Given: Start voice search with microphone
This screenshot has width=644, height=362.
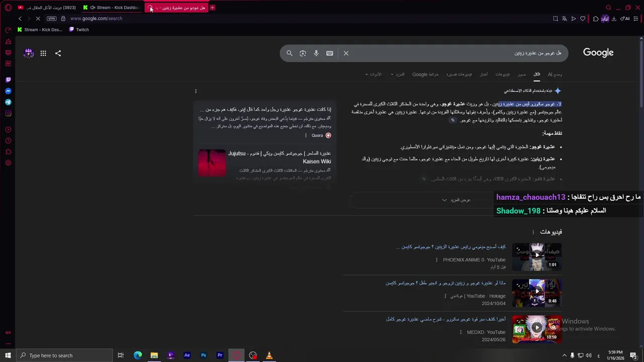Looking at the screenshot, I should [x=316, y=53].
